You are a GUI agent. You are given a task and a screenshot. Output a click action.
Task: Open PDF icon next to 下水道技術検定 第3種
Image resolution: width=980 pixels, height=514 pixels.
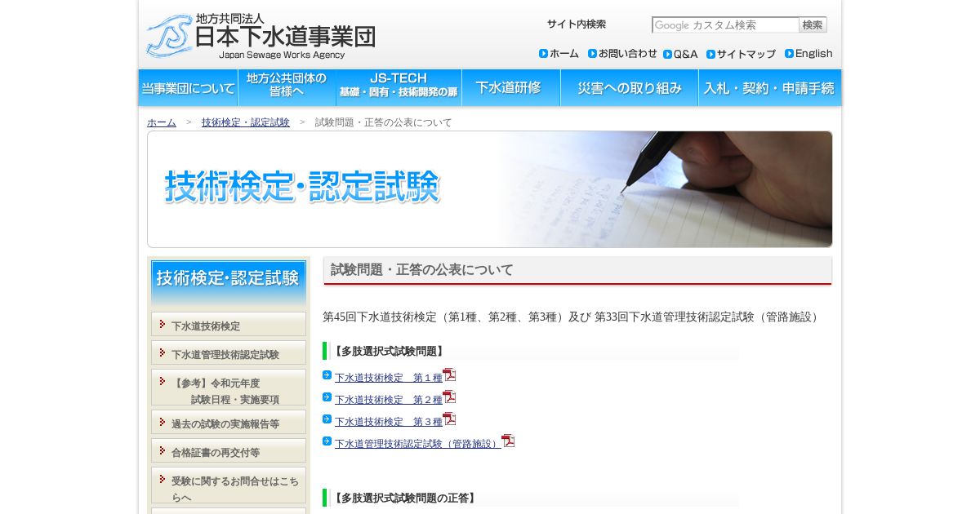pyautogui.click(x=449, y=419)
